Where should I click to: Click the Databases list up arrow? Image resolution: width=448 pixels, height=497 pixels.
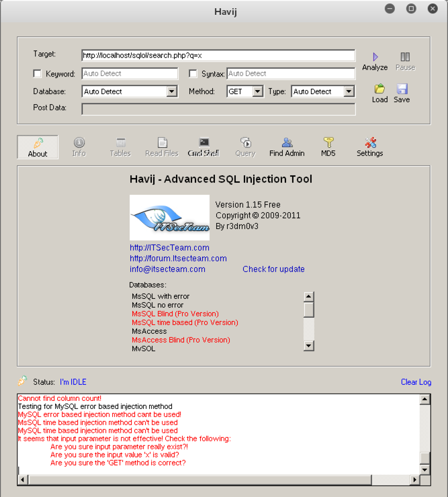click(309, 297)
